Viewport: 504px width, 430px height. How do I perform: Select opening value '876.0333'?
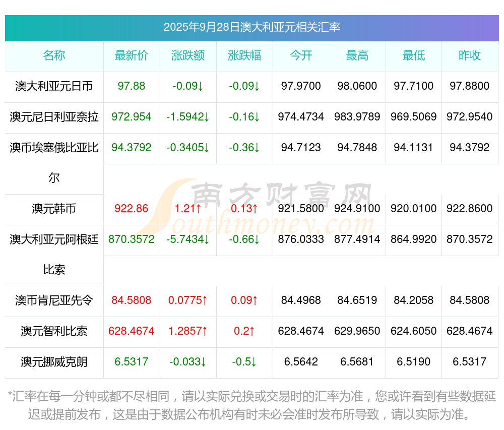[301, 239]
